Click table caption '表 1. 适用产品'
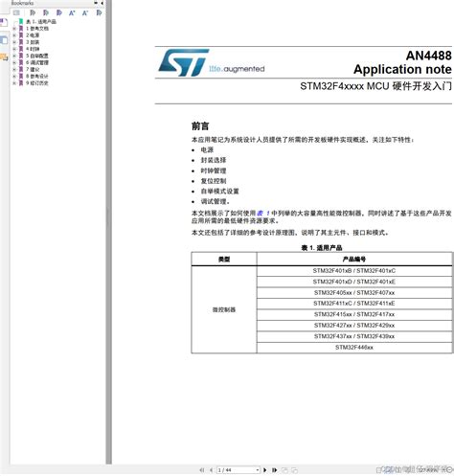 tap(322, 248)
